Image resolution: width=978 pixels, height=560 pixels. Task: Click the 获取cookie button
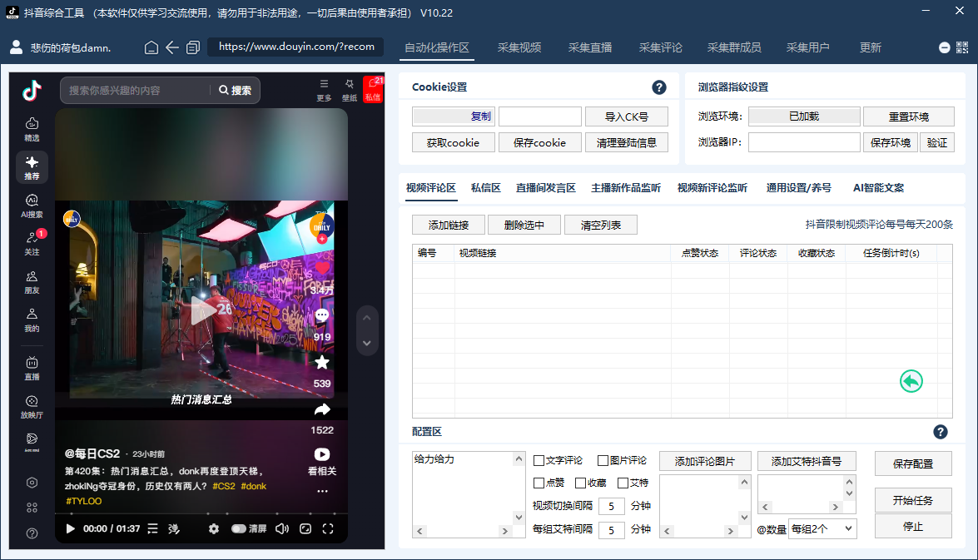[x=453, y=142]
